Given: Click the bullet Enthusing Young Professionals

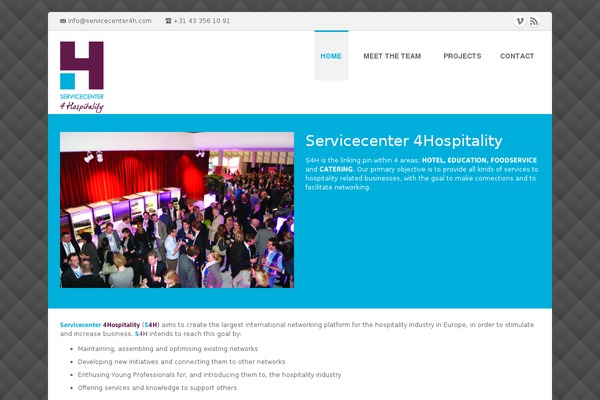Looking at the screenshot, I should [x=209, y=375].
